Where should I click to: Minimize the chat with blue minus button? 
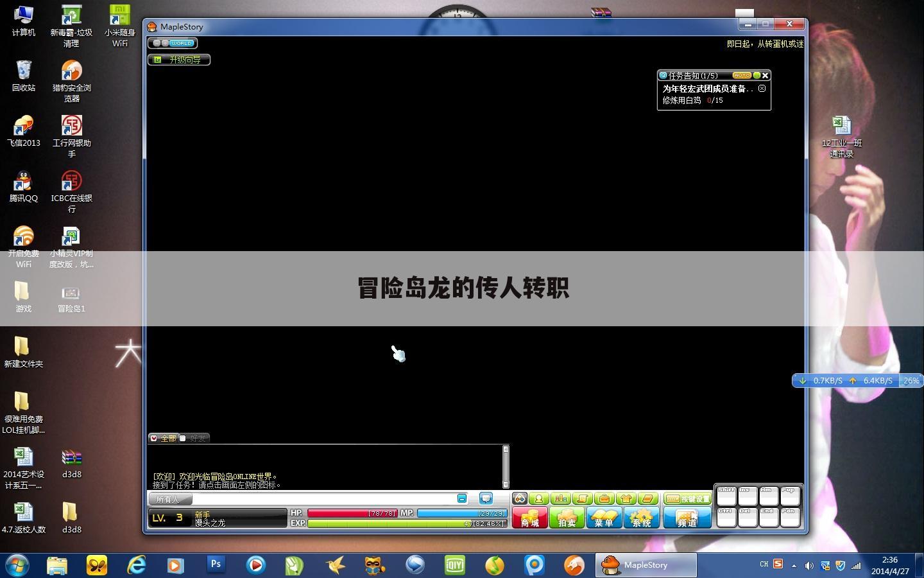462,498
